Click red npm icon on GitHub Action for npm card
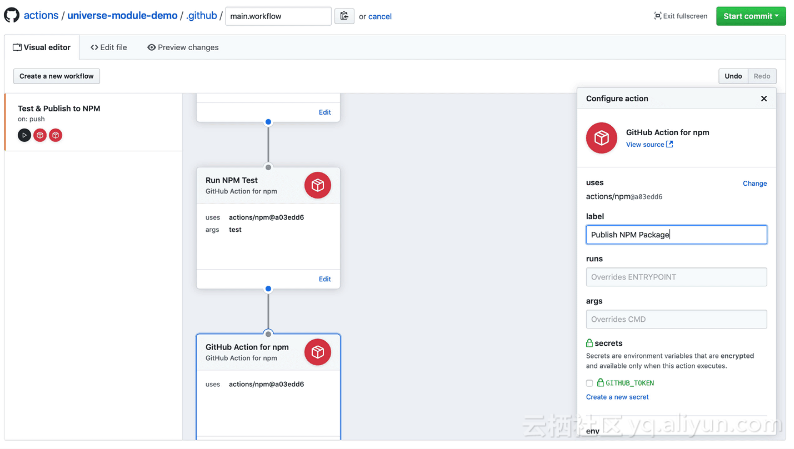Screen dimensions: 794x449 pyautogui.click(x=317, y=352)
